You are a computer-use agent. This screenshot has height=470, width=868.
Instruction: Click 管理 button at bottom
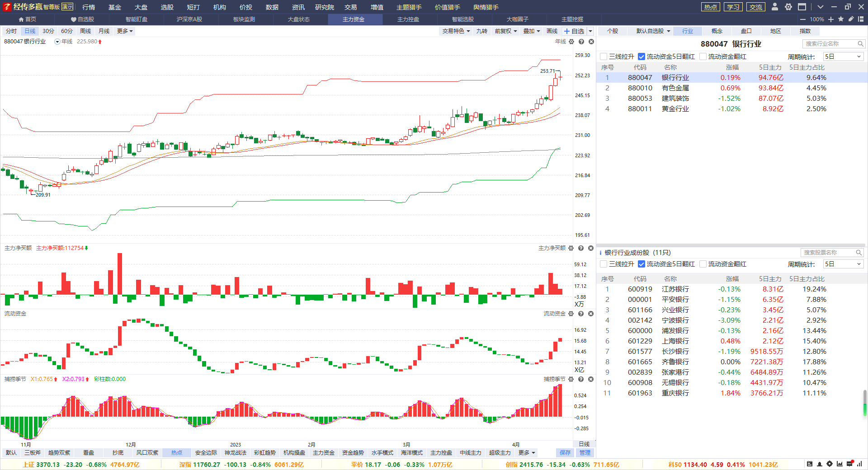pyautogui.click(x=585, y=453)
